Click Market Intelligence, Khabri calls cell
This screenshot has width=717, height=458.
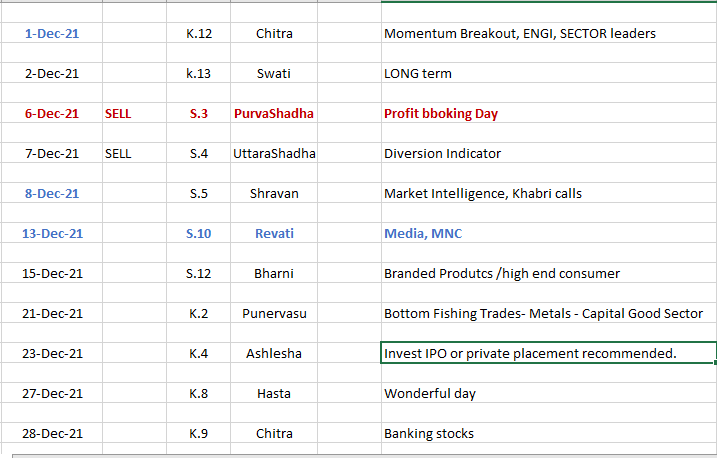pyautogui.click(x=549, y=193)
